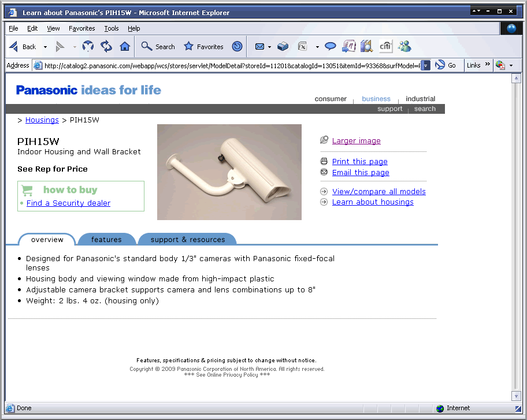The image size is (527, 420).
Task: Click the Research books icon
Action: point(367,46)
